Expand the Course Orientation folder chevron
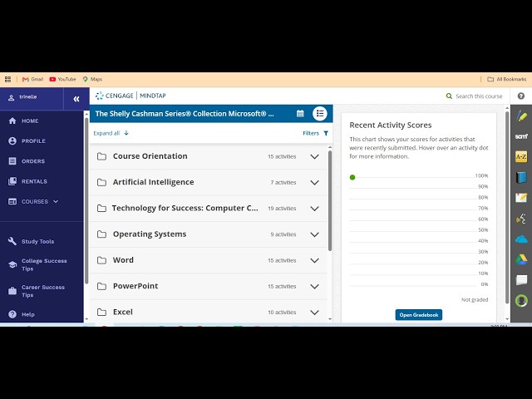 [x=314, y=156]
